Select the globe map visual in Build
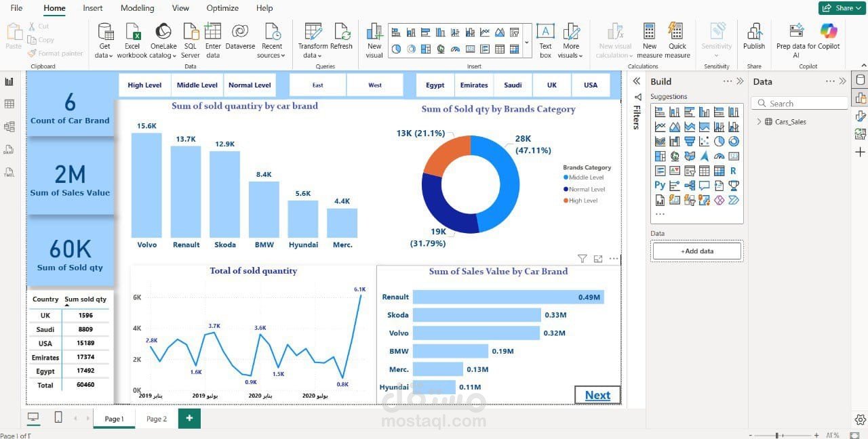Viewport: 868px width, 439px height. click(675, 156)
